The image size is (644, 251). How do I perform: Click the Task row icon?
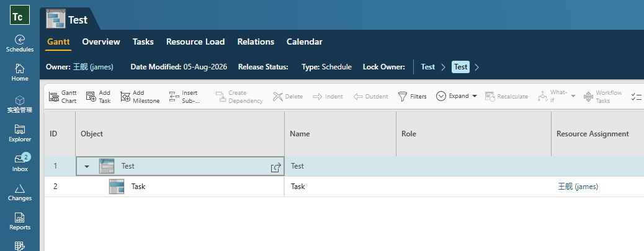coord(117,187)
